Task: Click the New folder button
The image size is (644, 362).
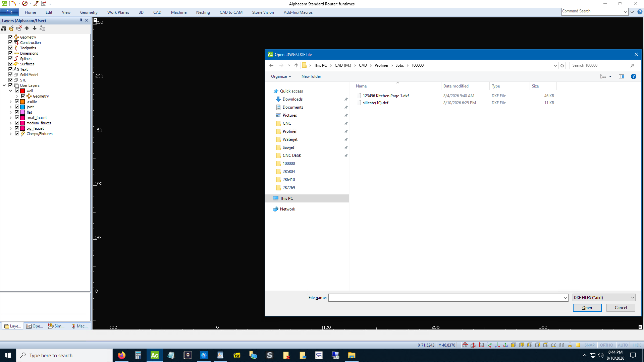Action: (x=311, y=76)
